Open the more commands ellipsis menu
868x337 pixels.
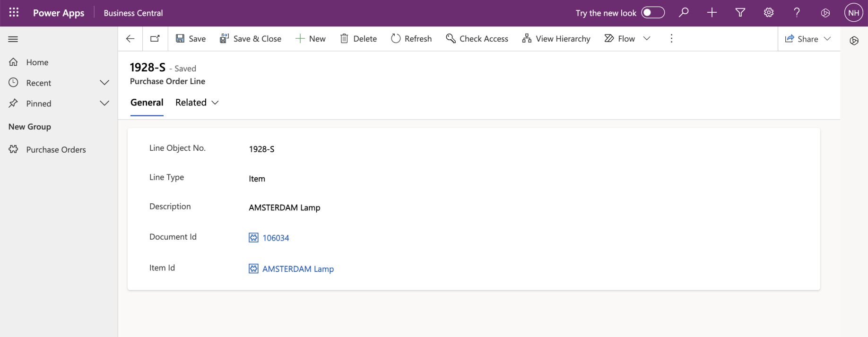(671, 39)
